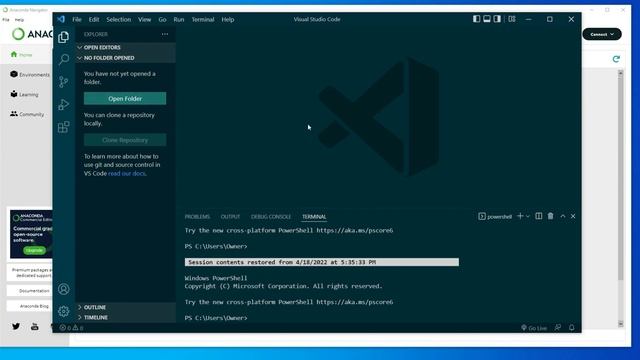Open Learning in Anaconda Navigator

pos(24,94)
